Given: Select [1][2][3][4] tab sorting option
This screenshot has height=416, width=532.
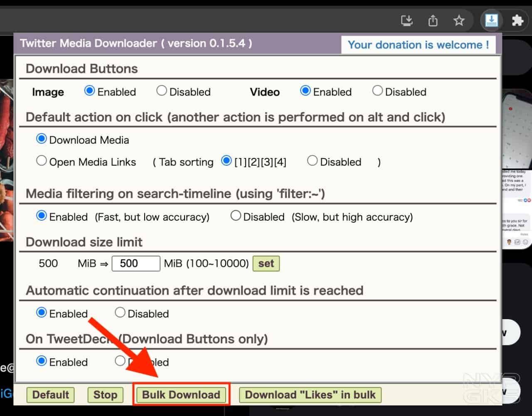Looking at the screenshot, I should coord(226,161).
